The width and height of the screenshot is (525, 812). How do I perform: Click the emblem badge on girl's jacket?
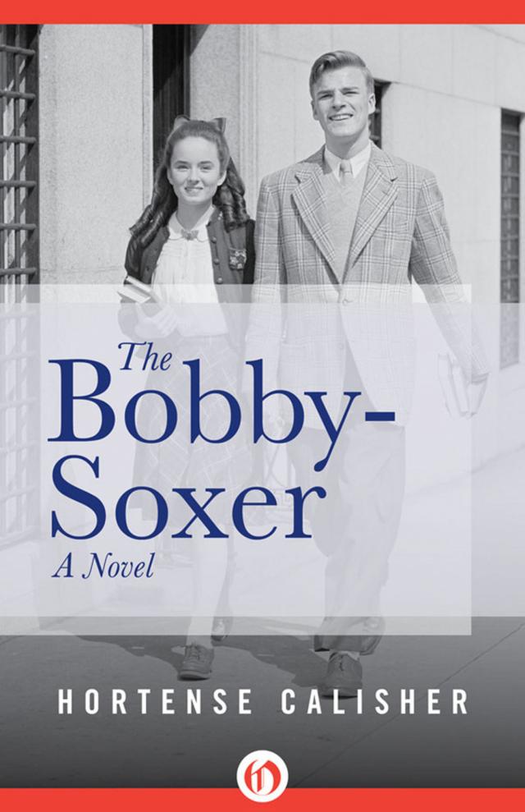click(237, 257)
